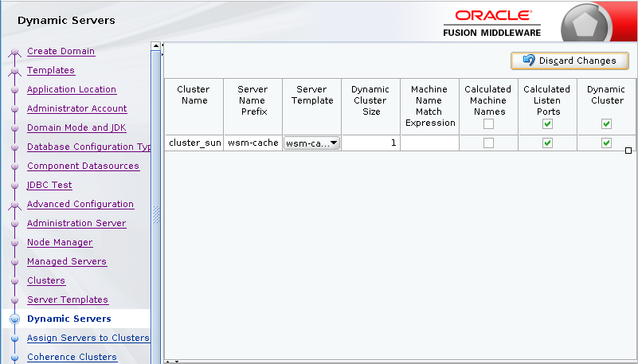Go to Managed Servers step
This screenshot has height=364, width=638.
67,261
